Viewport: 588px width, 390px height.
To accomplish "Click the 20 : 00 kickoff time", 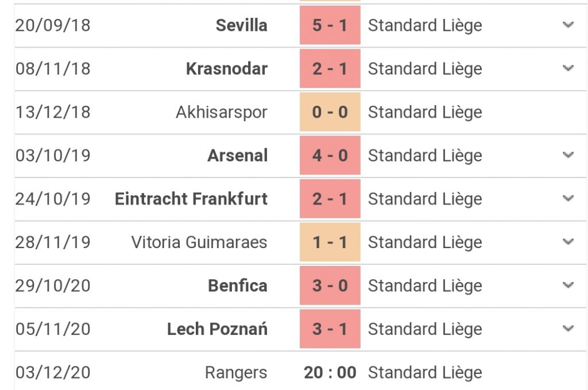I will (x=330, y=373).
